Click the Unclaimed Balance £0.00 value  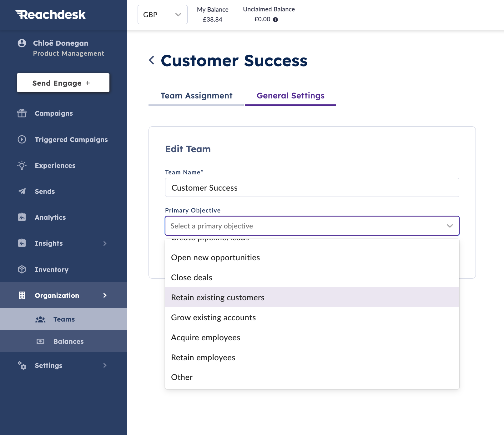coord(262,19)
